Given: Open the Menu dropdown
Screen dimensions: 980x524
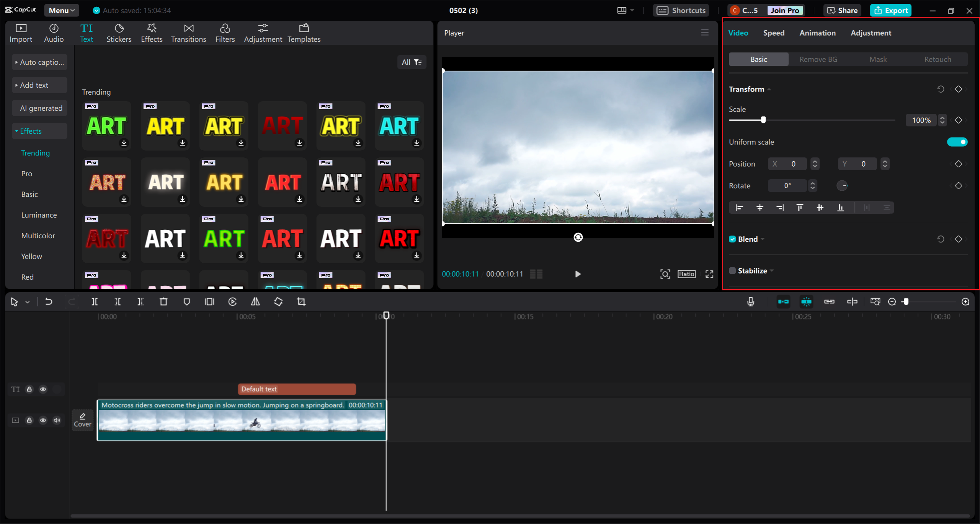Looking at the screenshot, I should [61, 10].
